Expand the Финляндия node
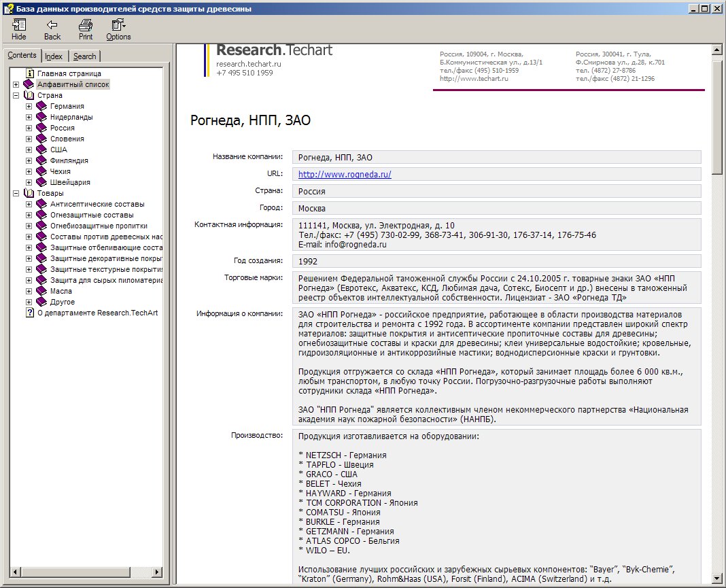 [29, 160]
